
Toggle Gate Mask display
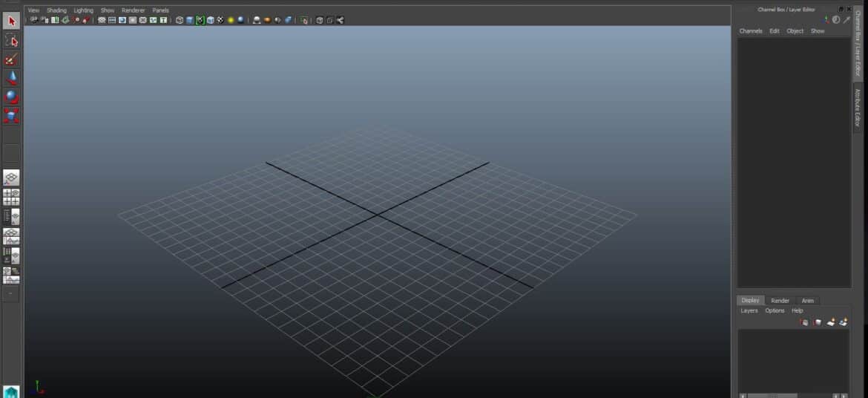coord(132,20)
